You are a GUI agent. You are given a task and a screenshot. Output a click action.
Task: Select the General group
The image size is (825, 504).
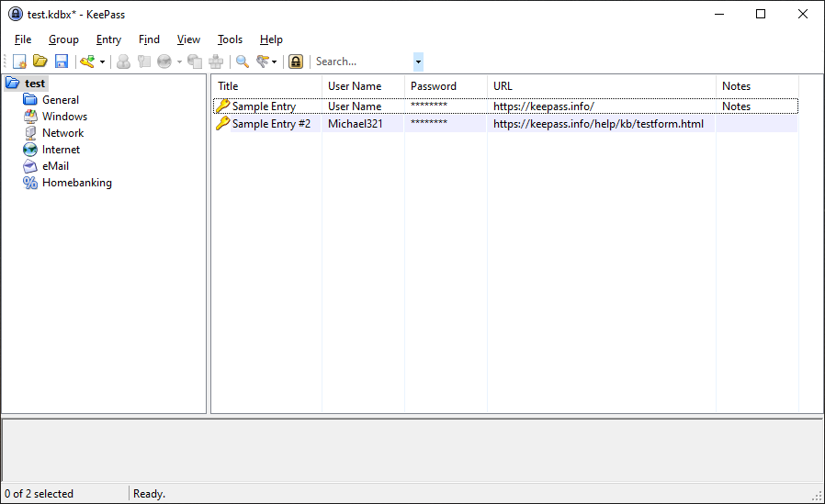pos(61,100)
